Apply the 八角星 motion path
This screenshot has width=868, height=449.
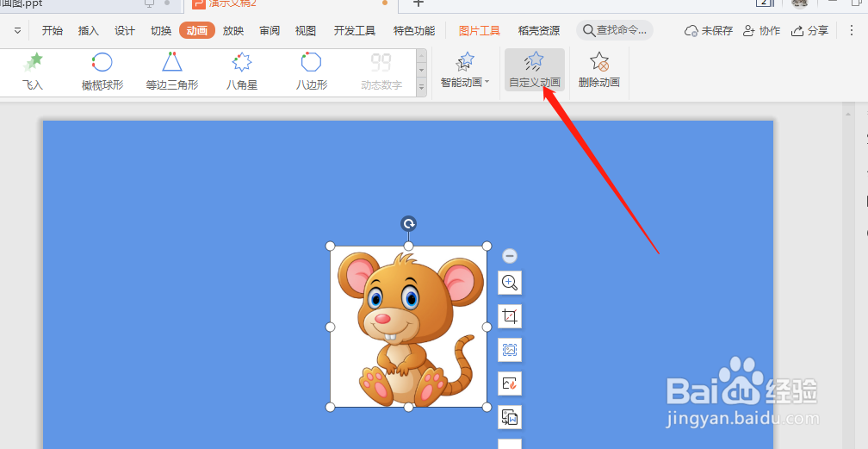[x=242, y=72]
